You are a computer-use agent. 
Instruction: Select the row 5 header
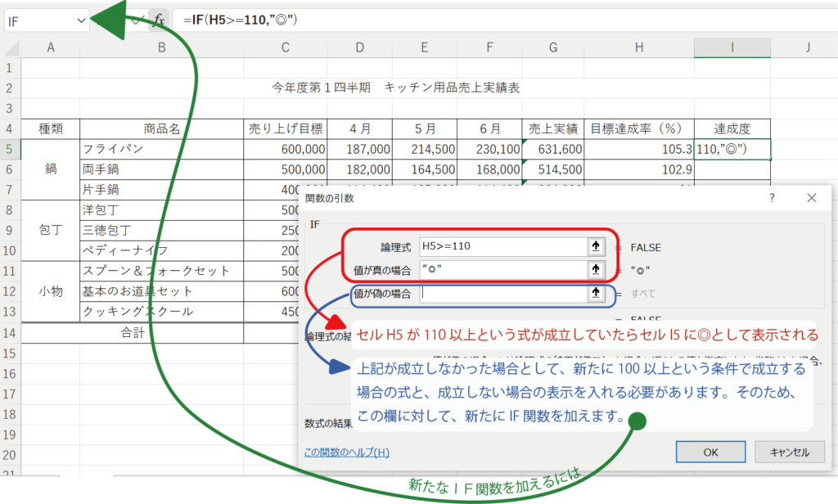click(x=9, y=149)
